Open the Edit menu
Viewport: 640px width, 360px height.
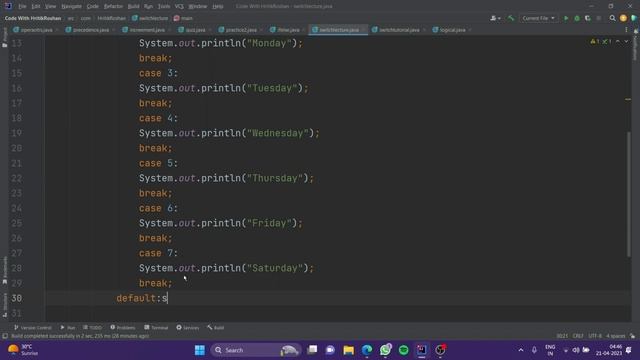(x=36, y=7)
